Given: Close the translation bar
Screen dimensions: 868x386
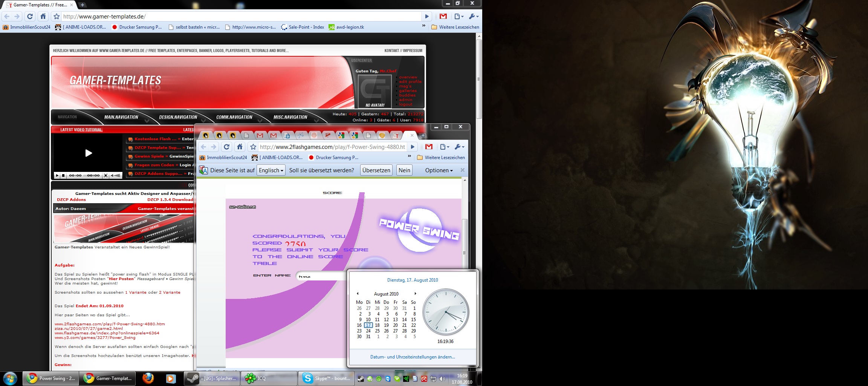Looking at the screenshot, I should pyautogui.click(x=462, y=170).
